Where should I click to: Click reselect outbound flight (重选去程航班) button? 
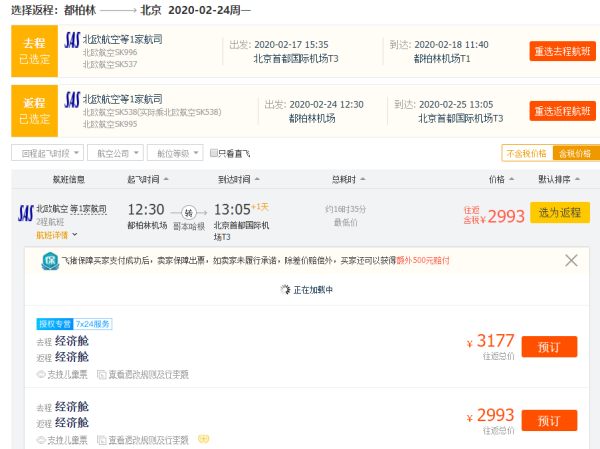pos(562,52)
